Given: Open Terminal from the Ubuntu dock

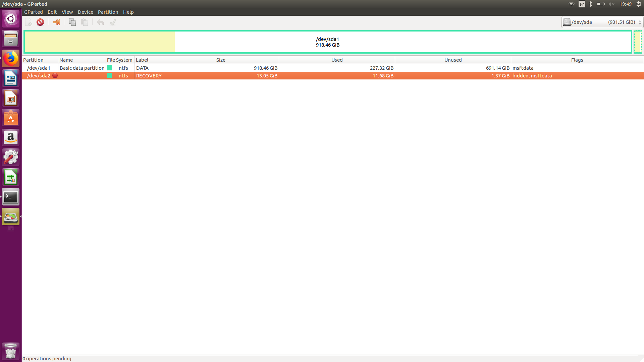Looking at the screenshot, I should (x=11, y=197).
